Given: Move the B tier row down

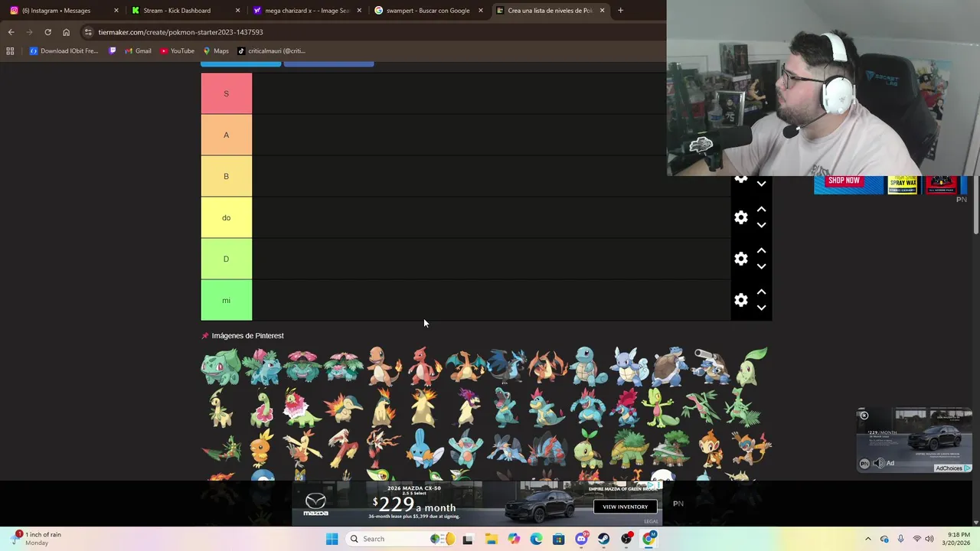Looking at the screenshot, I should coord(761,184).
